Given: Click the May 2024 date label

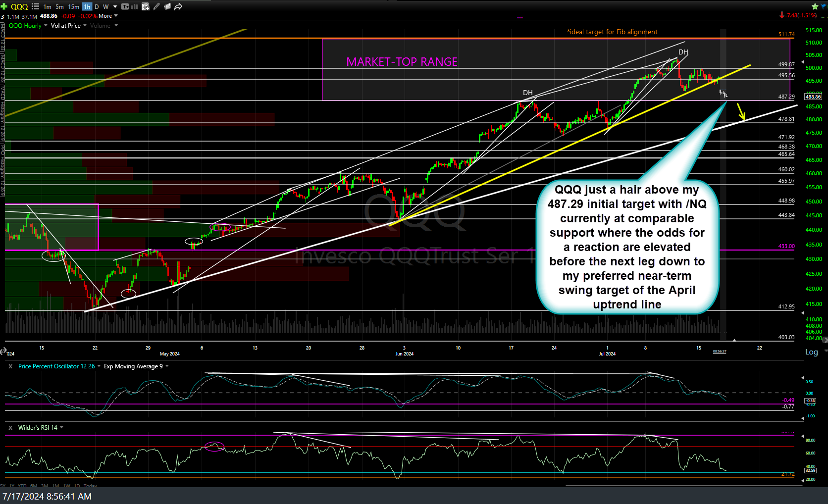Looking at the screenshot, I should click(x=170, y=354).
